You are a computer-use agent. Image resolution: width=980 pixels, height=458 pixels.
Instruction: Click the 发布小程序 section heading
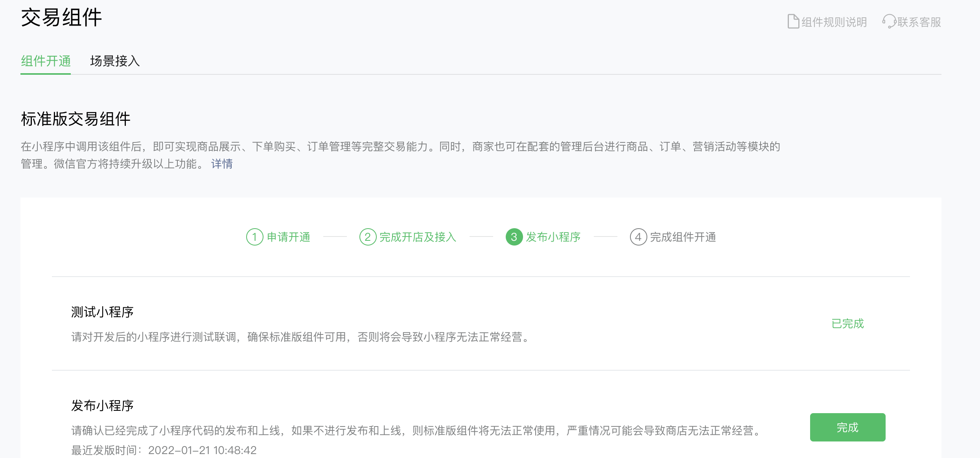point(102,406)
